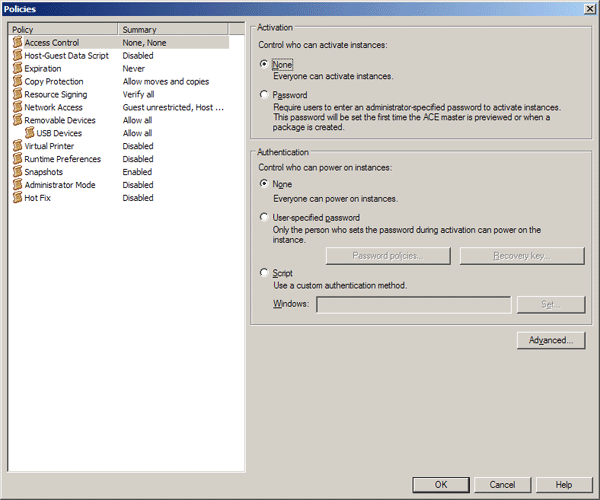Click the Virtual Printer policy icon
Screen dimensions: 600x500
(17, 147)
